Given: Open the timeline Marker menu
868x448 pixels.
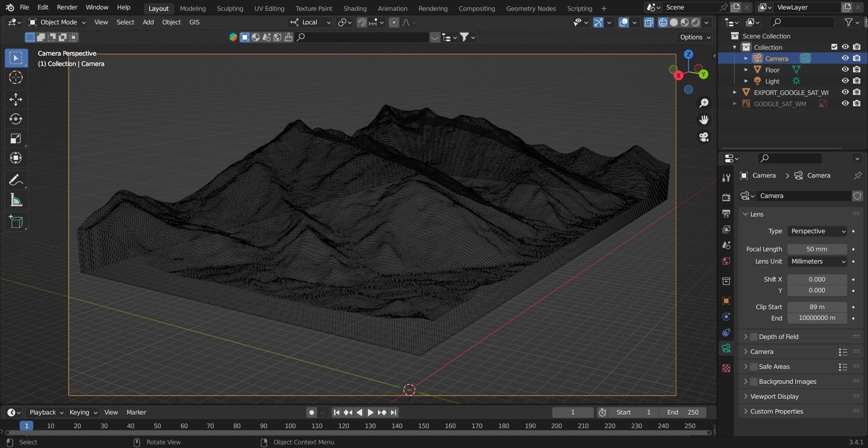Looking at the screenshot, I should [136, 412].
